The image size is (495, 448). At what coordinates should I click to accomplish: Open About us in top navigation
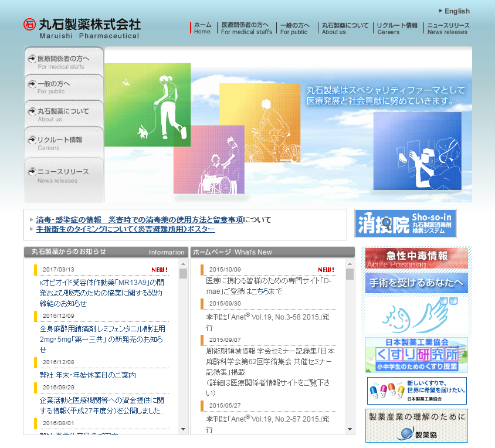tap(345, 28)
